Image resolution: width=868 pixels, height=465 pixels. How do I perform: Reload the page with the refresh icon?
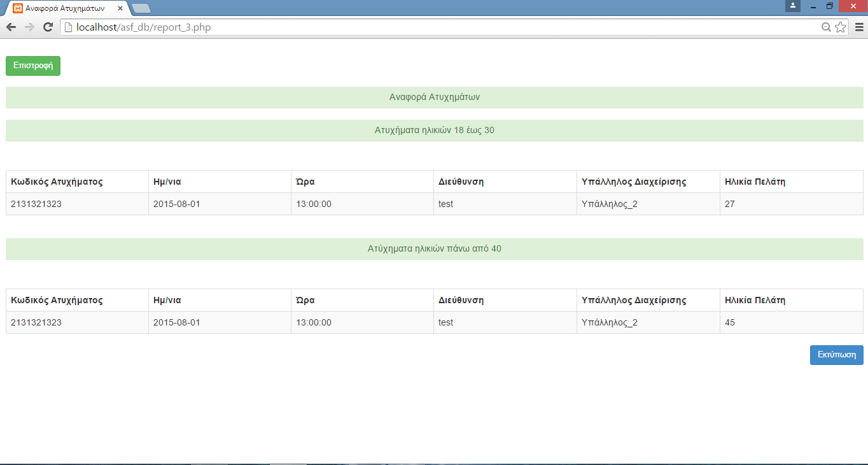[48, 27]
